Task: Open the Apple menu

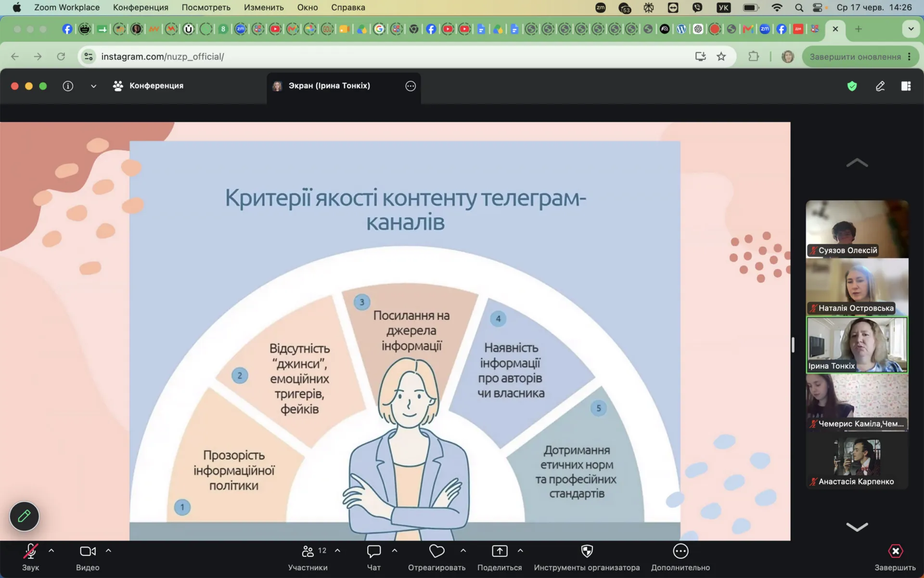Action: (x=17, y=7)
